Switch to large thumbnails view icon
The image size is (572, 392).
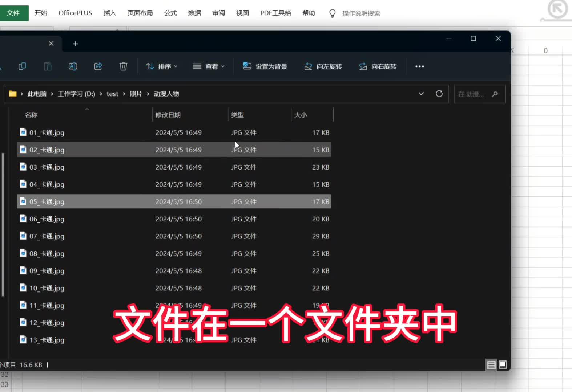503,365
